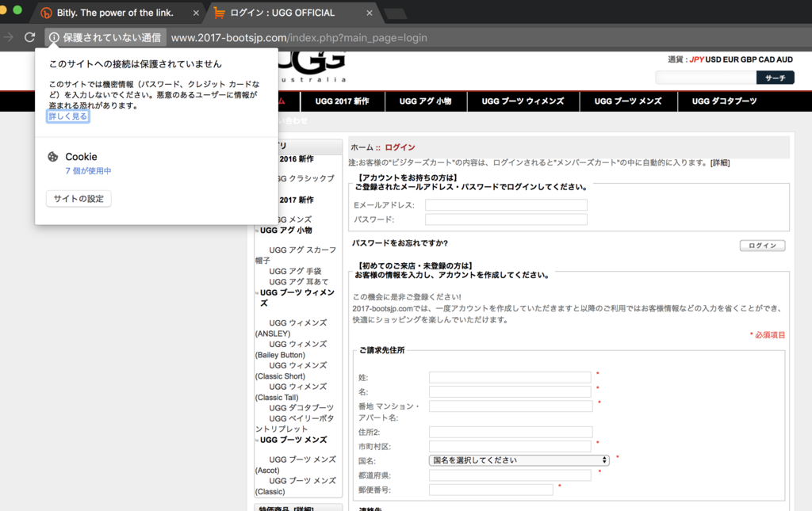Viewport: 812px width, 511px height.
Task: Switch currency to CAD
Action: coord(767,59)
